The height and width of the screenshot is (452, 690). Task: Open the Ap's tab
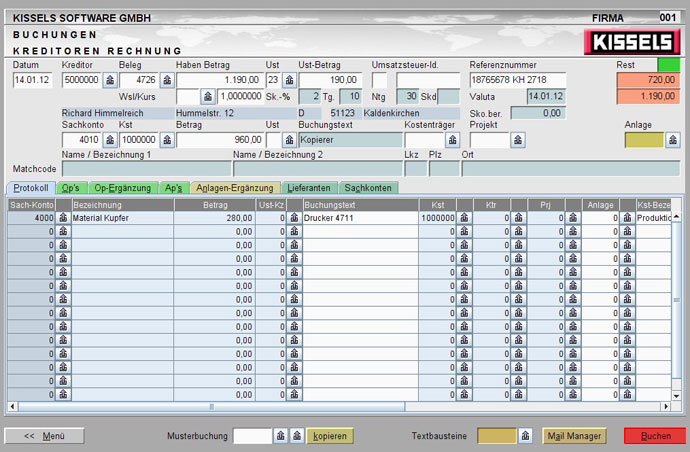(174, 188)
